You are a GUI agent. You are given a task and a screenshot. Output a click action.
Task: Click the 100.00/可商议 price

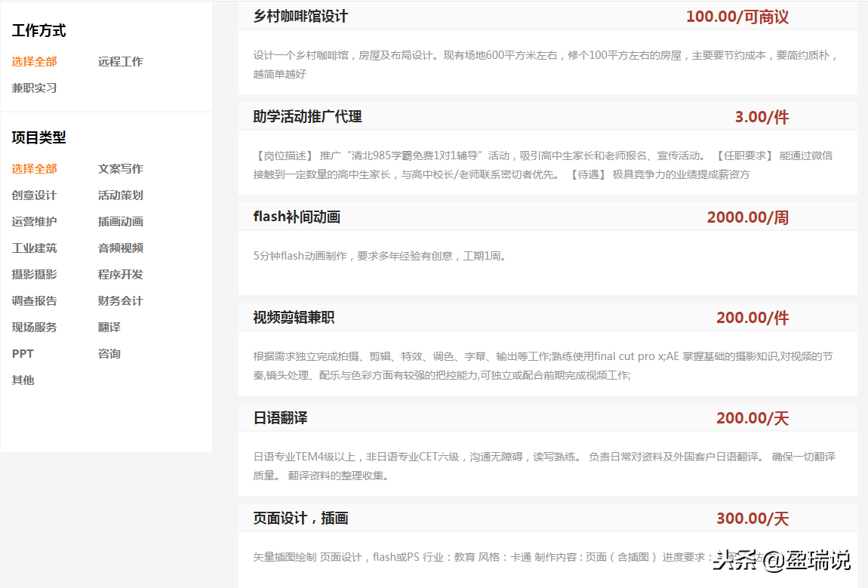737,17
